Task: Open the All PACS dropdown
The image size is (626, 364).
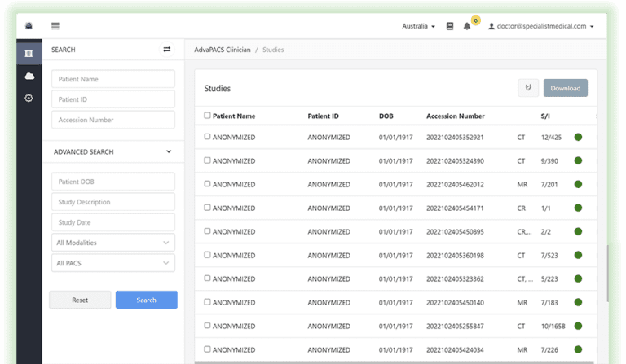Action: pyautogui.click(x=112, y=263)
